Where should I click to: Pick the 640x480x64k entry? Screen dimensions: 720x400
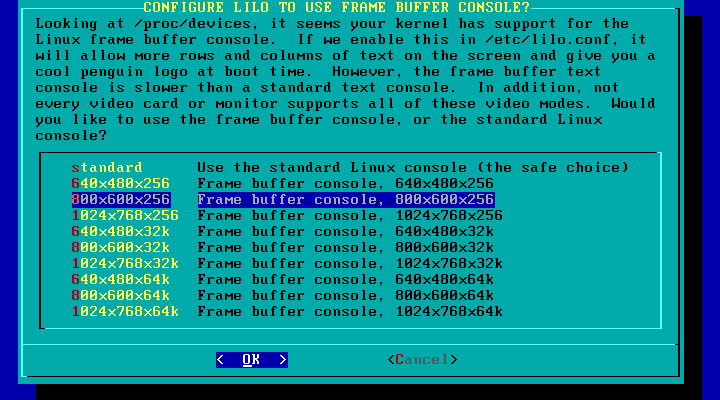pos(121,280)
